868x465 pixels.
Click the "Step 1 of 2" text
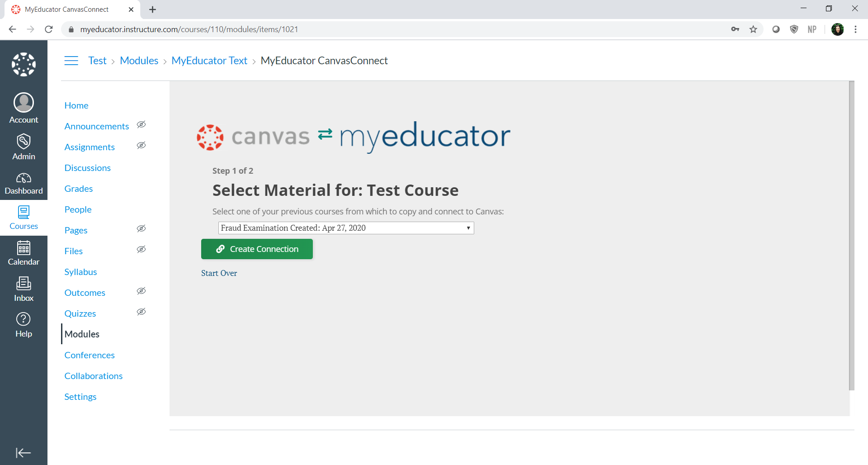tap(233, 171)
